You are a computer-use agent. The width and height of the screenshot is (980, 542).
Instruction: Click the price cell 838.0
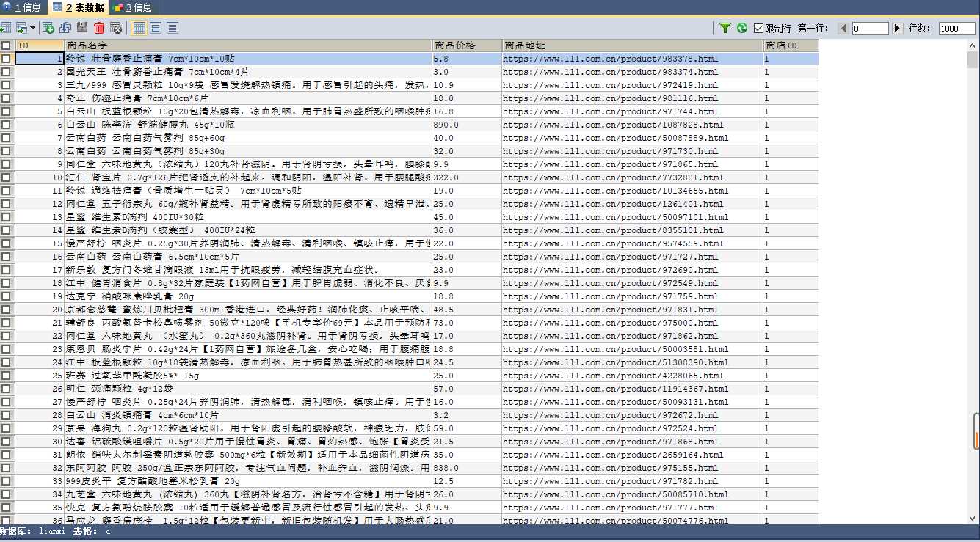[x=467, y=468]
